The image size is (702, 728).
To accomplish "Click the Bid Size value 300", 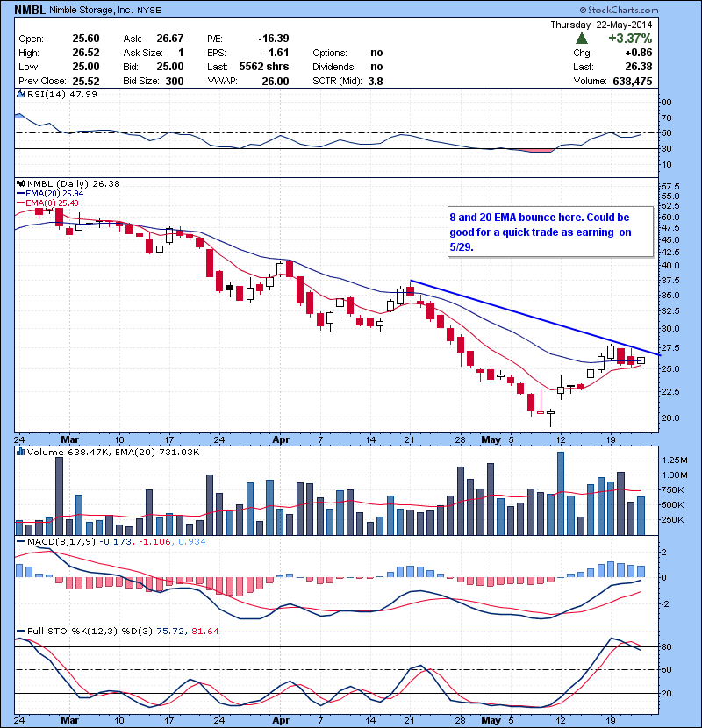I will click(x=175, y=81).
